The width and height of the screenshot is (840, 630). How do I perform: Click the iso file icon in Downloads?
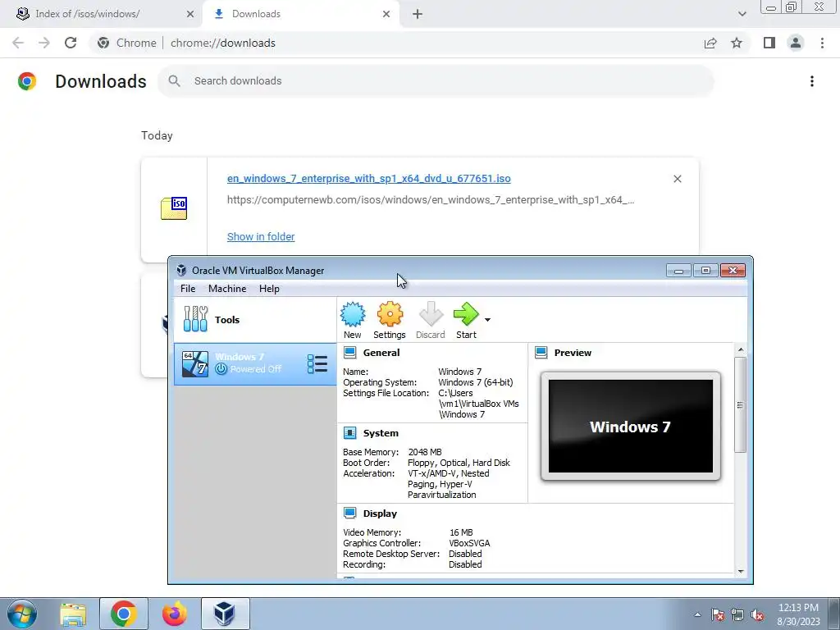pyautogui.click(x=174, y=208)
